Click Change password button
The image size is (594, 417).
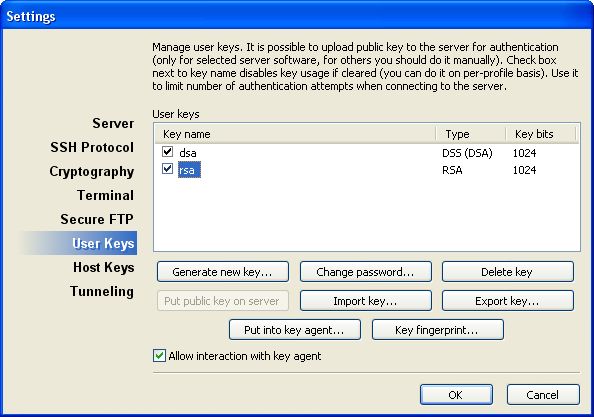click(366, 272)
